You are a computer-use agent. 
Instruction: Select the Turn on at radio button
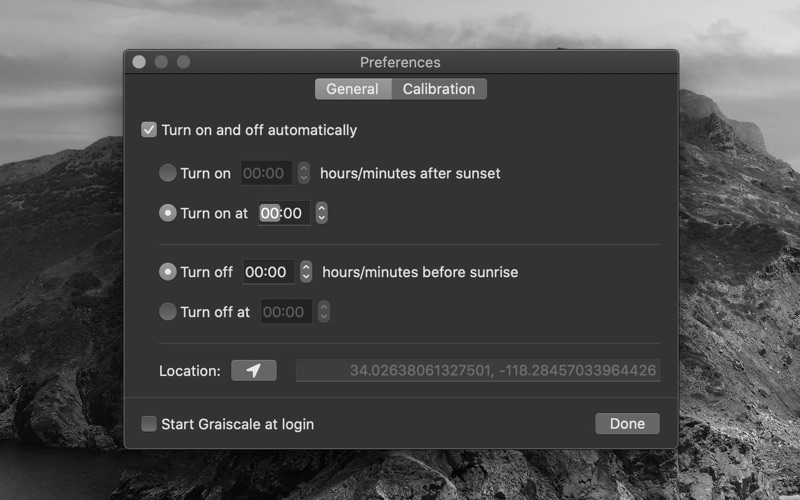point(168,213)
